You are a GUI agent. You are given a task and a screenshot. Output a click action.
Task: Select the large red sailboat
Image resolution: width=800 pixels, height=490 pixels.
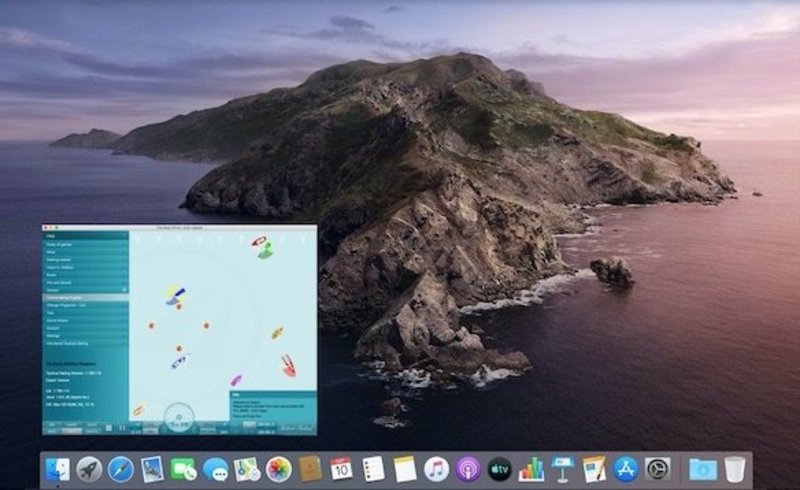[x=288, y=365]
